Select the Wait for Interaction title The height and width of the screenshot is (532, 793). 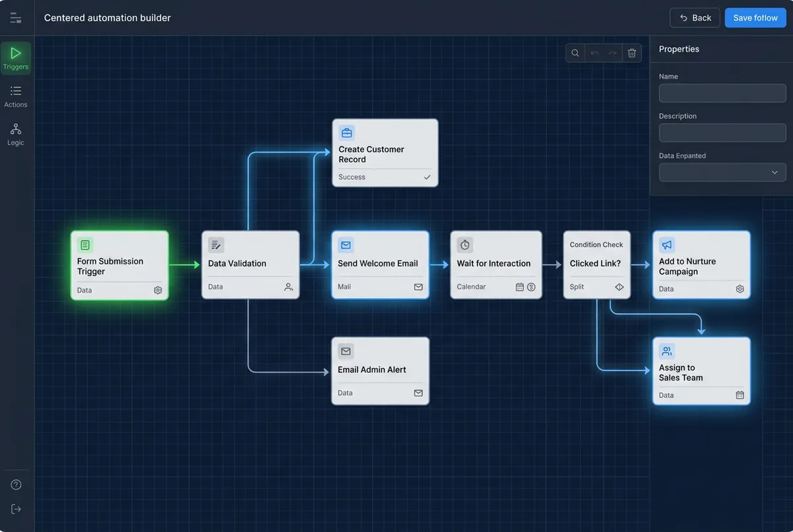494,263
